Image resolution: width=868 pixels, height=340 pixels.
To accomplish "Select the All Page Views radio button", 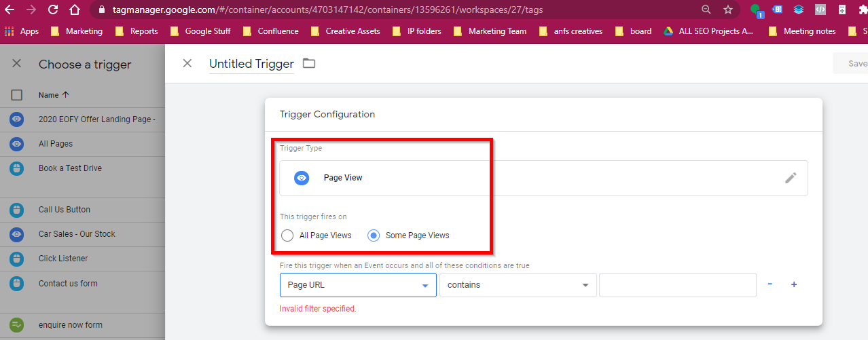I will 287,235.
